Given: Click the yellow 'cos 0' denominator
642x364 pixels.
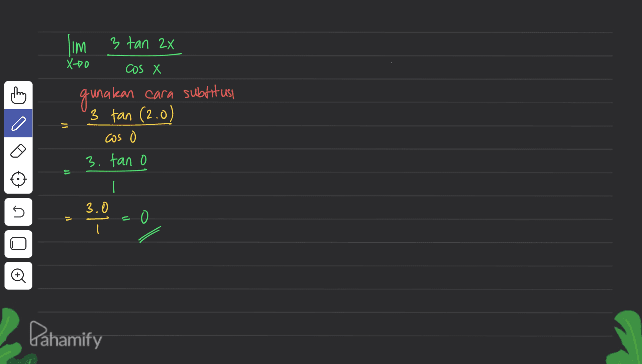Looking at the screenshot, I should pos(121,137).
